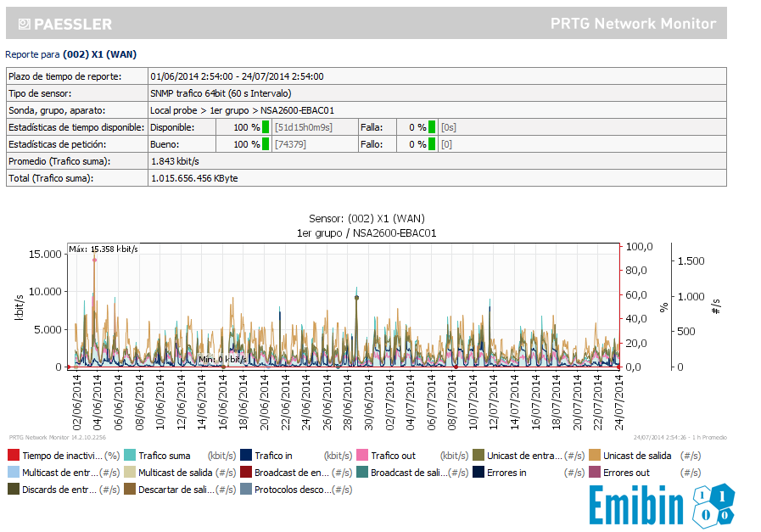
Task: Click the (002) X1 (WAN) report title
Action: [99, 54]
